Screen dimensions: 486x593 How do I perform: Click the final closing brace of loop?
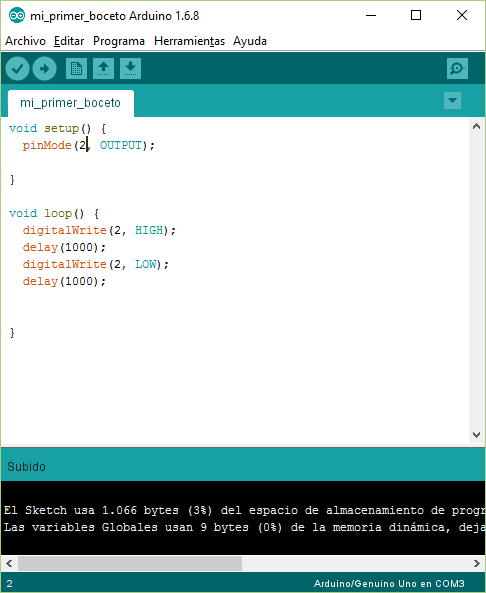pyautogui.click(x=12, y=333)
